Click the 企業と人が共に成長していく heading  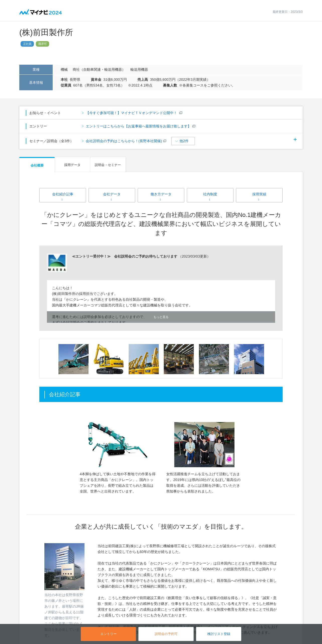click(161, 527)
